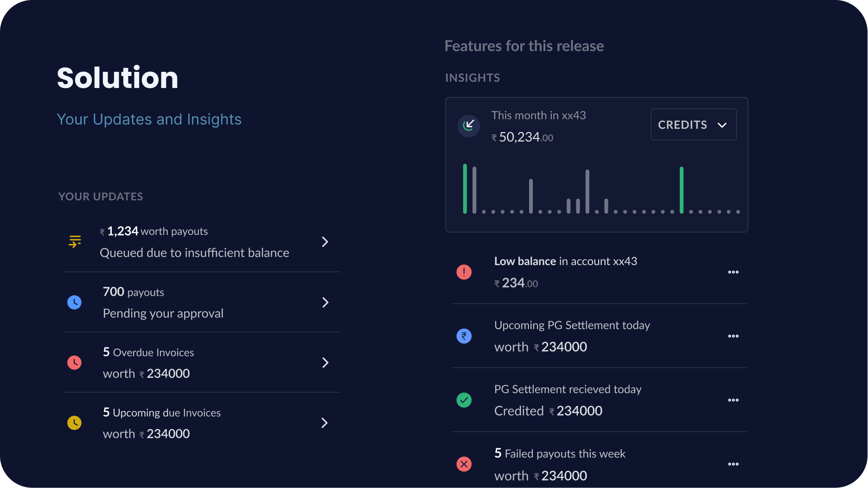Open '5 Overdue Invoices' update
Image resolution: width=868 pixels, height=488 pixels.
[202, 362]
